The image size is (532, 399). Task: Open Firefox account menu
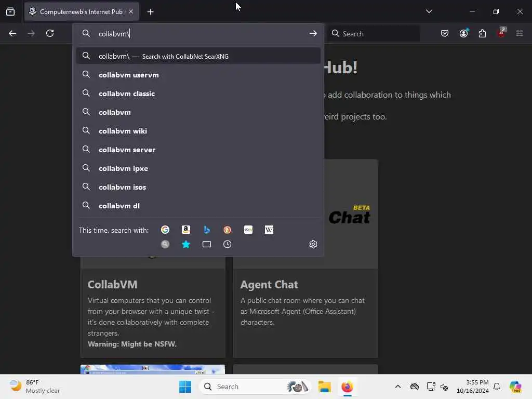pyautogui.click(x=464, y=33)
